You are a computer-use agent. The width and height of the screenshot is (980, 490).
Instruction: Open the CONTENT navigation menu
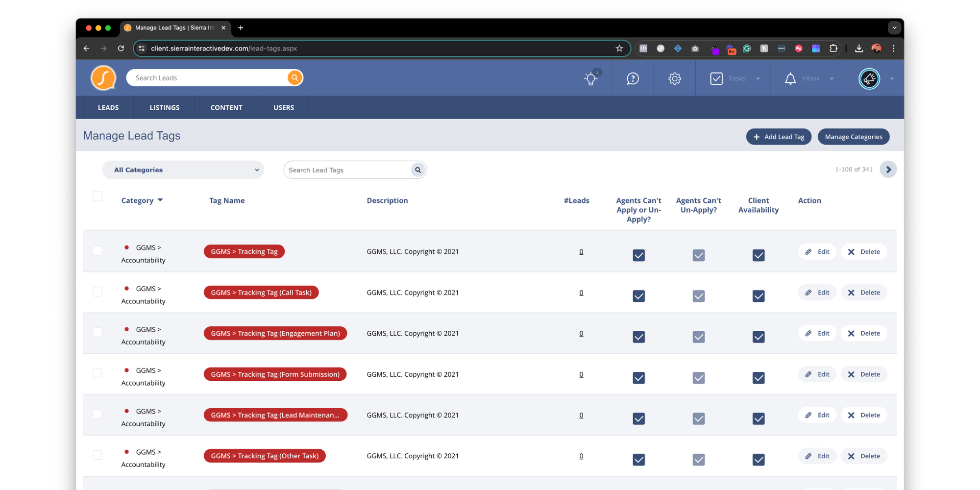[x=226, y=108]
